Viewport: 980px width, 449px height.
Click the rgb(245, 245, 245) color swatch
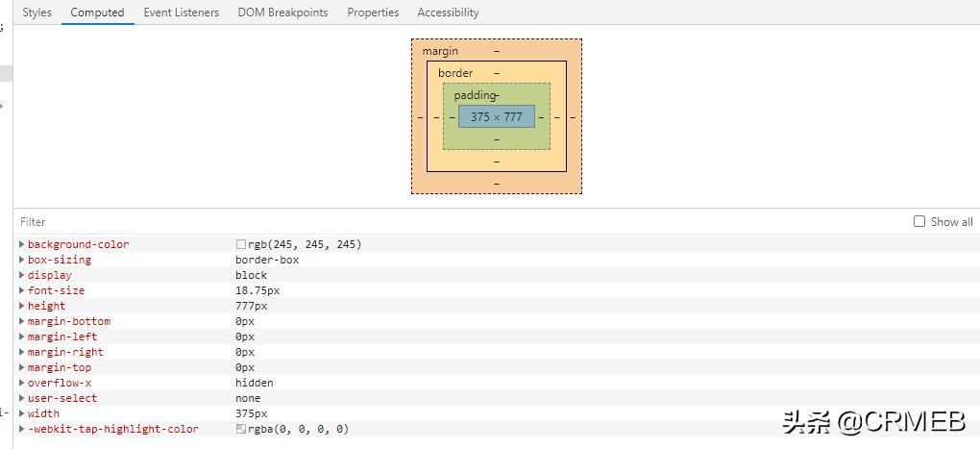click(x=241, y=244)
